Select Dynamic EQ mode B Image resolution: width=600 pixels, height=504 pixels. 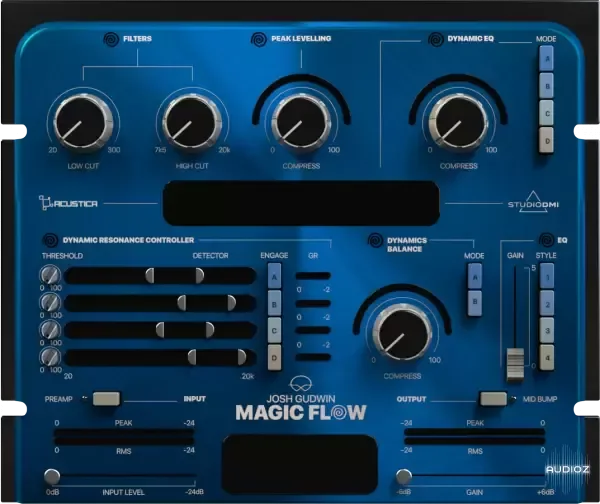click(546, 86)
